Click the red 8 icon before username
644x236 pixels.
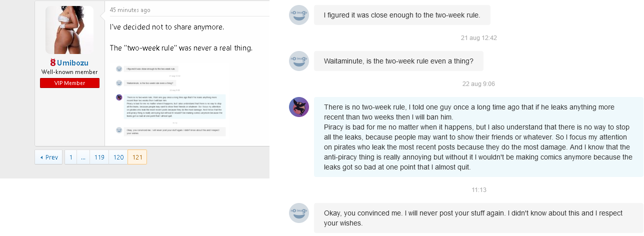[x=52, y=62]
